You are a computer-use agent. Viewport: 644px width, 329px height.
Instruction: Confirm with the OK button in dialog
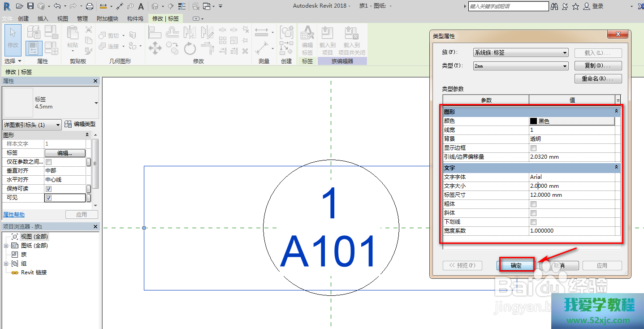[x=516, y=265]
